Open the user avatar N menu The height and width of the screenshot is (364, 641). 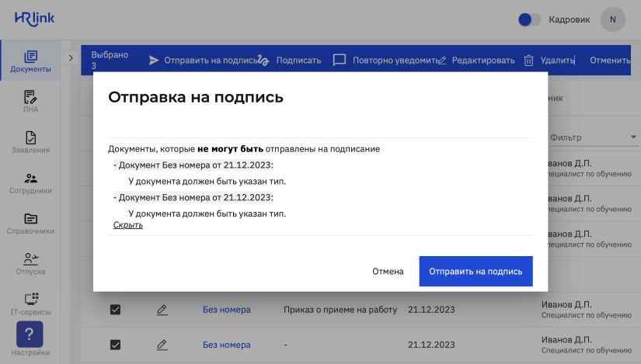(x=613, y=19)
